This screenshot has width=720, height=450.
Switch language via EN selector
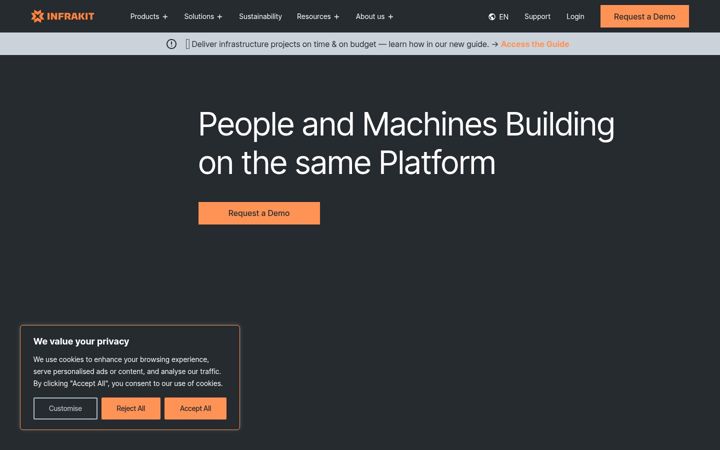click(504, 17)
